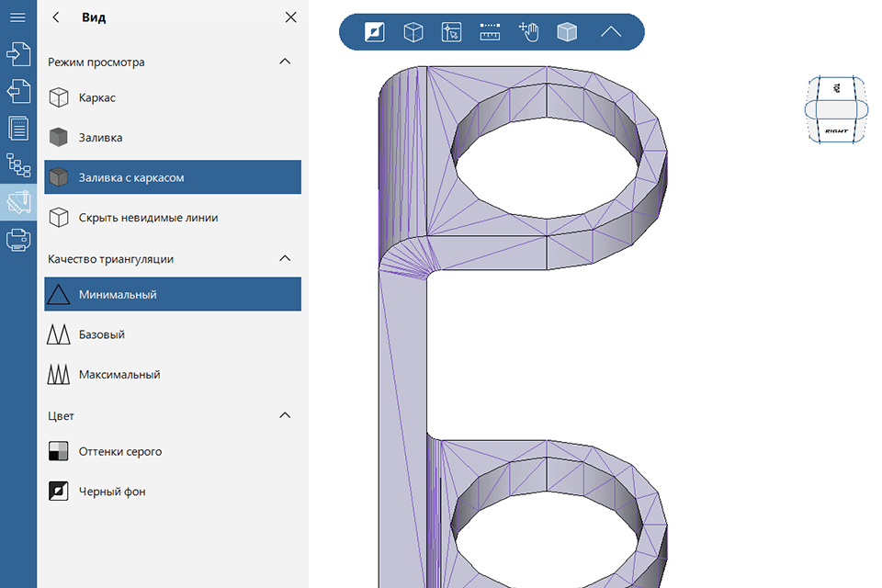882x588 pixels.
Task: Collapse the floating toolbar with the up chevron
Action: 611,32
